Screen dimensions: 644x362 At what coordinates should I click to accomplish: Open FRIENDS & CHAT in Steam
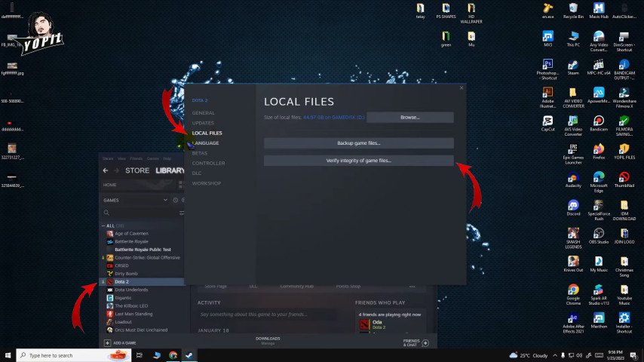pyautogui.click(x=416, y=342)
